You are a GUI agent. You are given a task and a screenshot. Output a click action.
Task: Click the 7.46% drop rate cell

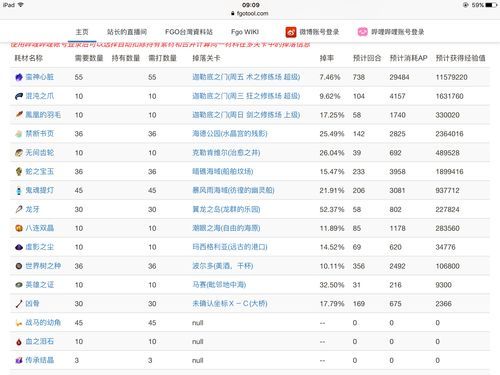coord(330,77)
